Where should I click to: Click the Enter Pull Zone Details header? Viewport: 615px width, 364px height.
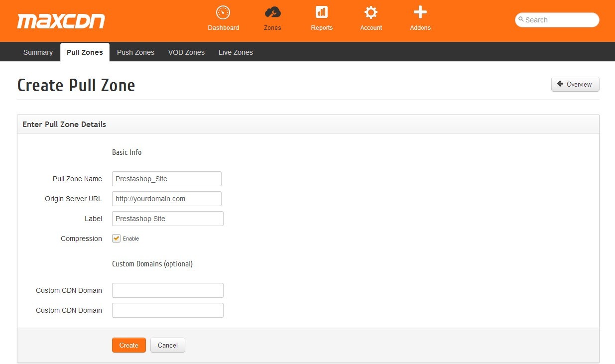coord(64,124)
